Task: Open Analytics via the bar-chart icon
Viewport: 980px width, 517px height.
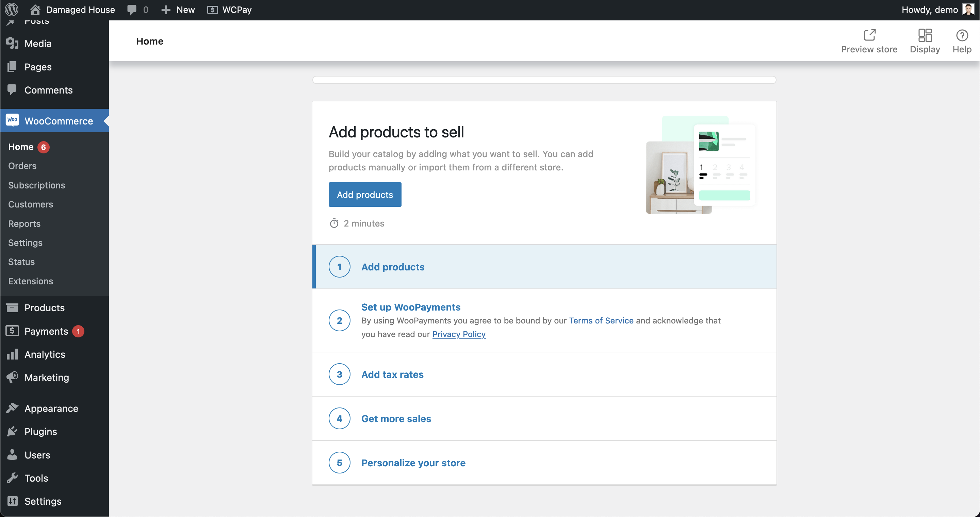Action: 13,354
